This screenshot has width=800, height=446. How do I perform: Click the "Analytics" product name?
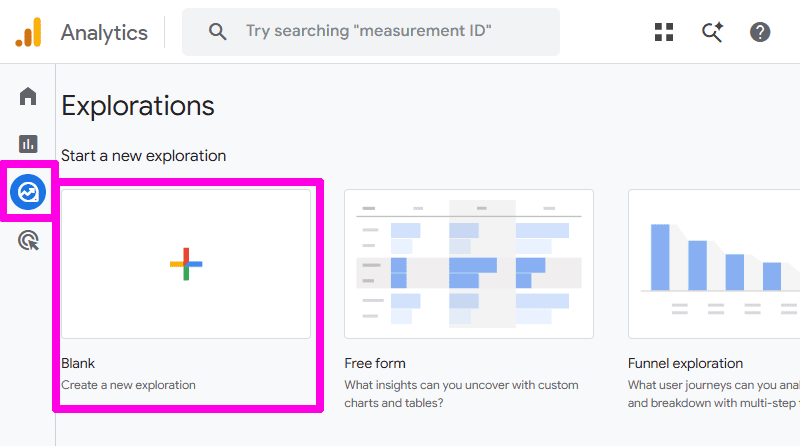coord(104,33)
